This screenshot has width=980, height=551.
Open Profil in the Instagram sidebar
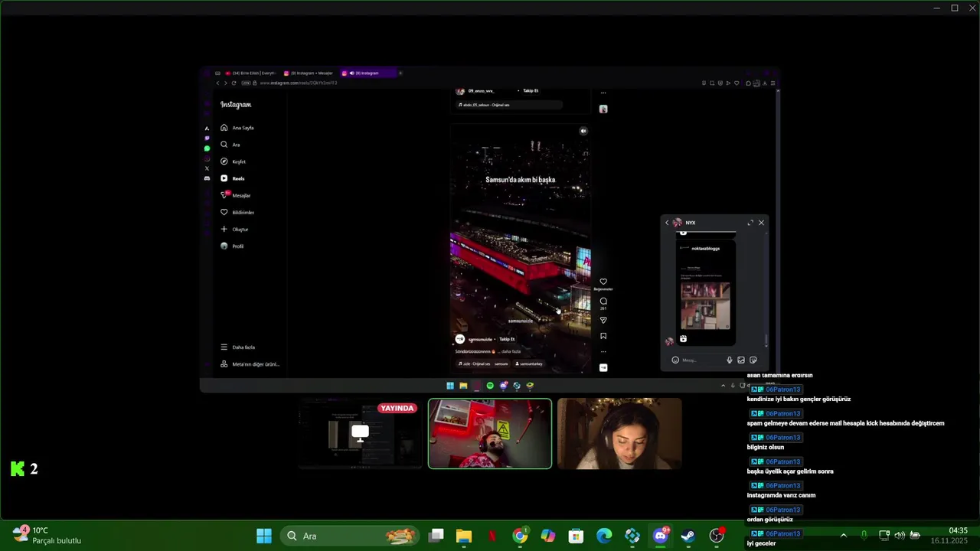tap(232, 246)
